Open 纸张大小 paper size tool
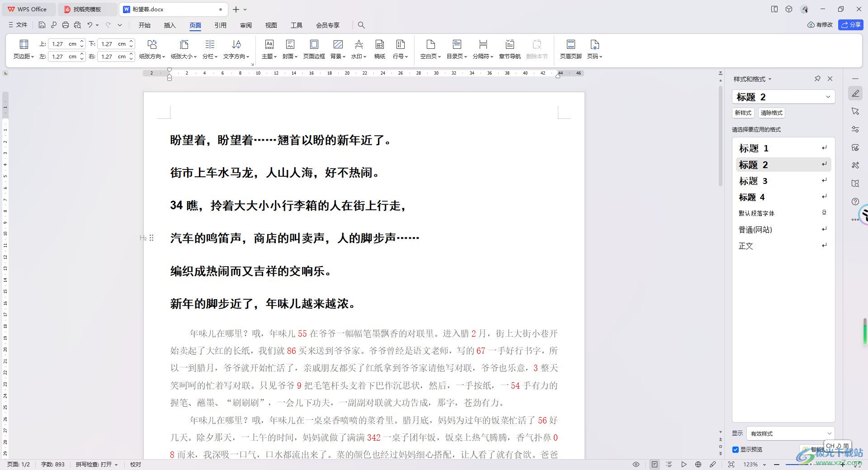This screenshot has width=868, height=470. pos(184,49)
